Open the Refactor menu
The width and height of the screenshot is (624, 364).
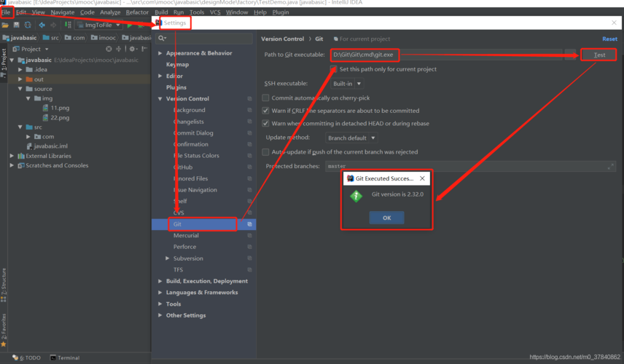pyautogui.click(x=137, y=12)
